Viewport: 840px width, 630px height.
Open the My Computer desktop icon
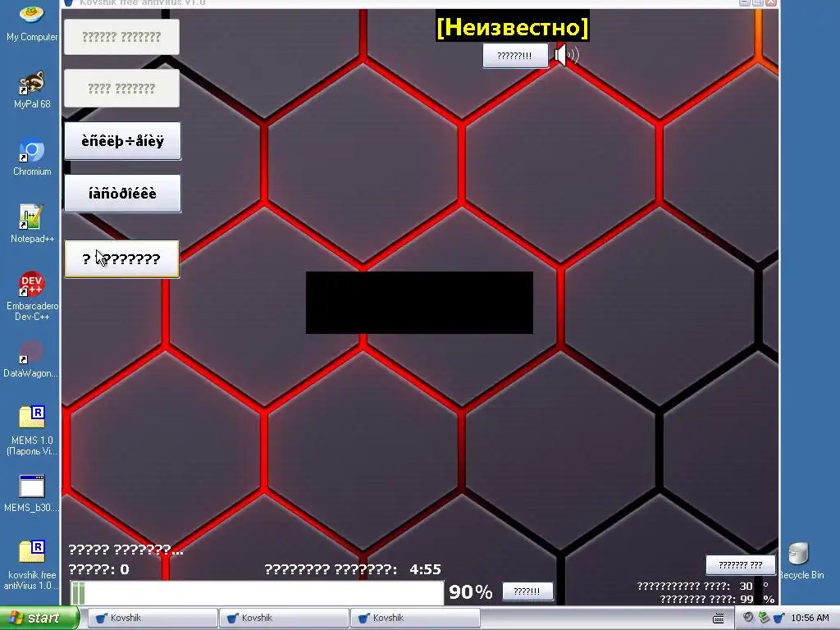pyautogui.click(x=32, y=22)
